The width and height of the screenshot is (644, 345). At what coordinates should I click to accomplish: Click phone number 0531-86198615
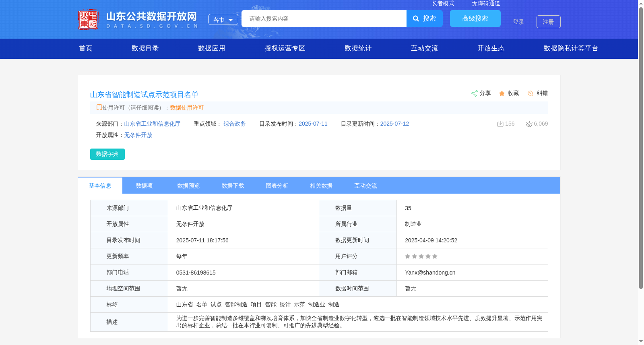(x=196, y=273)
